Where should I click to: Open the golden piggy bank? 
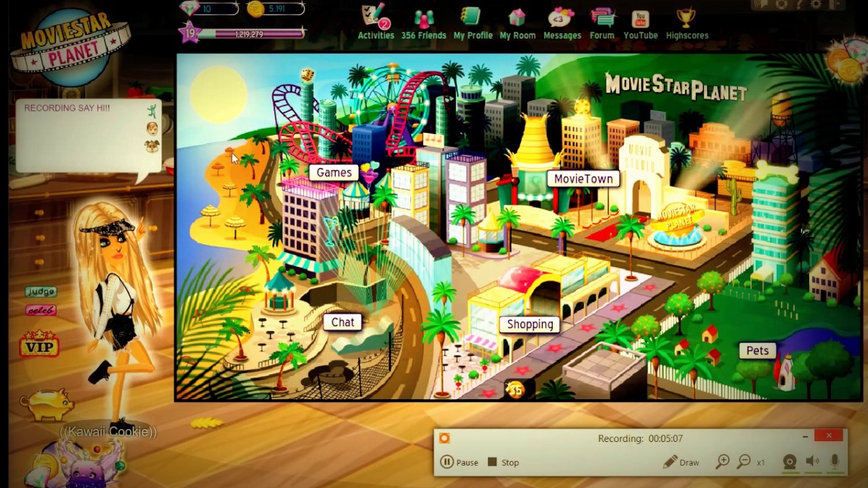47,405
